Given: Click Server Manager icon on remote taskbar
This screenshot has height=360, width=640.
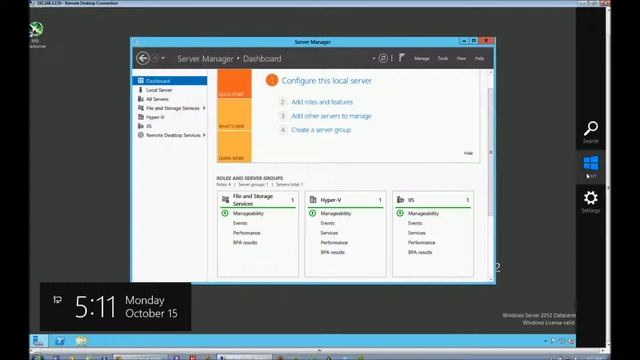Looking at the screenshot, I should point(39,341).
